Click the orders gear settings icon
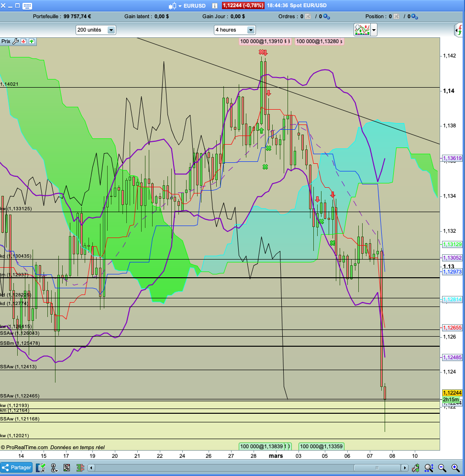465x476 pixels. coord(326,16)
